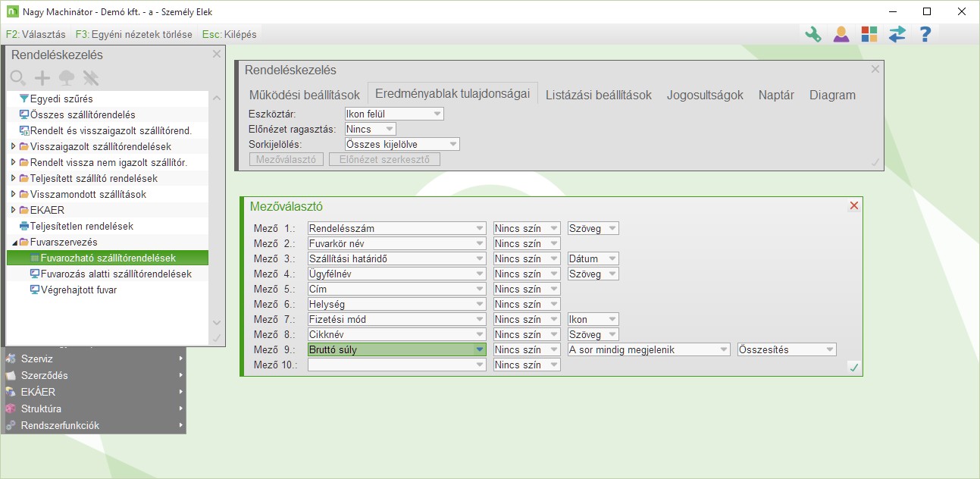Click the Struktúra menu icon
980x479 pixels.
(x=11, y=409)
